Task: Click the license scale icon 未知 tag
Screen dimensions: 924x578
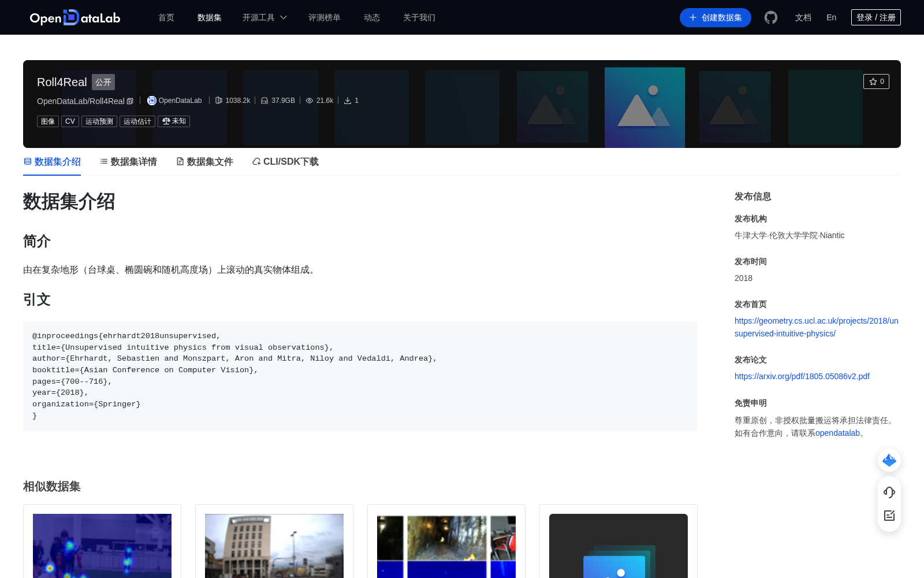Action: point(174,121)
